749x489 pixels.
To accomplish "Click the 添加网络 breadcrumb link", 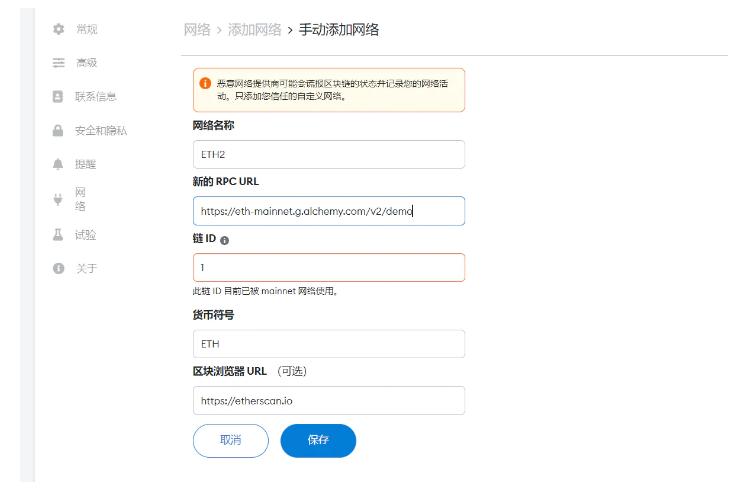I will [x=255, y=30].
